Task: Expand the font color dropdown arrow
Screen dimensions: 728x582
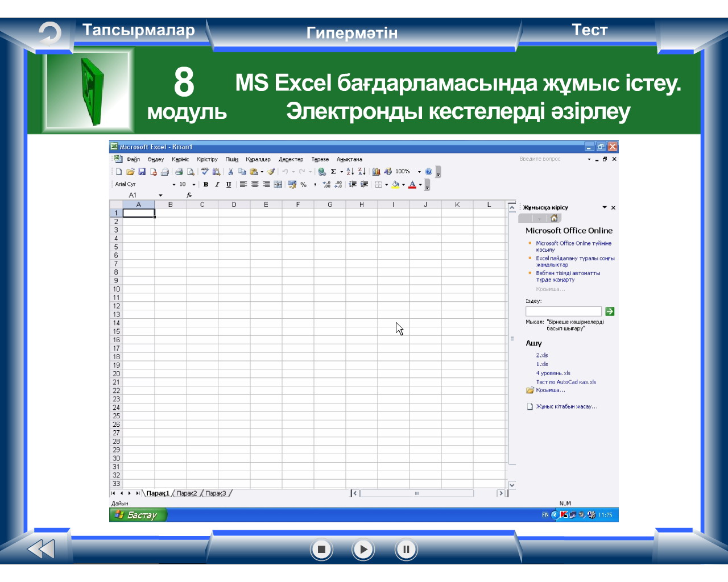Action: click(x=420, y=184)
